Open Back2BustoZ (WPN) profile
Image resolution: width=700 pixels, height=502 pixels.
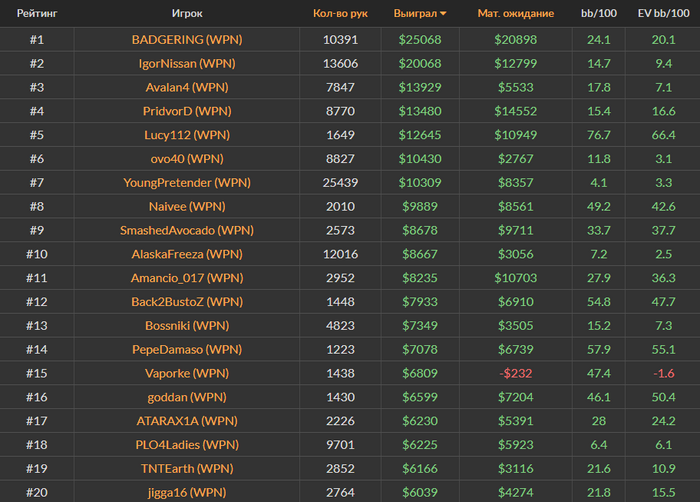click(187, 301)
